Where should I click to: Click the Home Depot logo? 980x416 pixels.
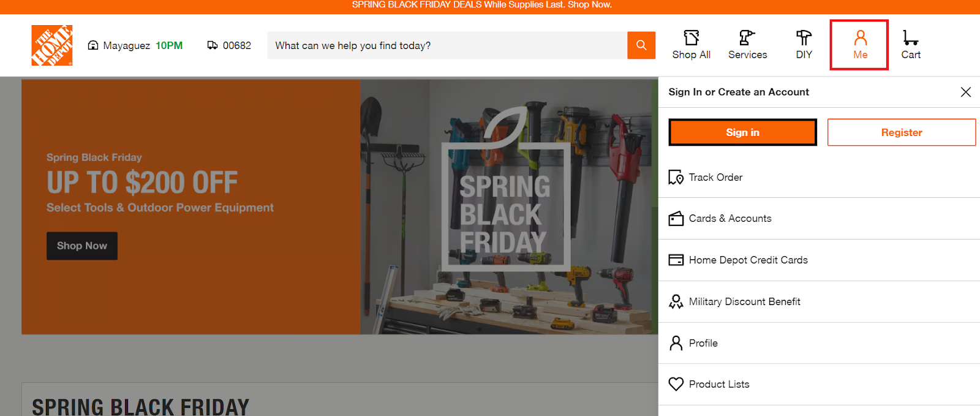point(51,45)
